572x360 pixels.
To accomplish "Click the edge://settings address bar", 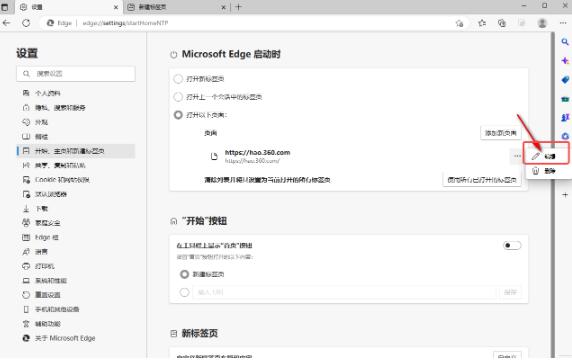I will coord(248,23).
